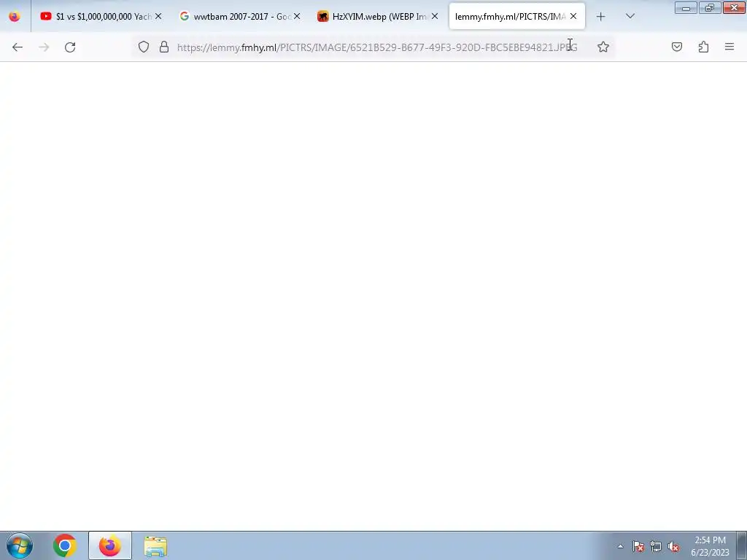Viewport: 747px width, 560px height.
Task: Open Firefox View pinned icon
Action: click(15, 16)
